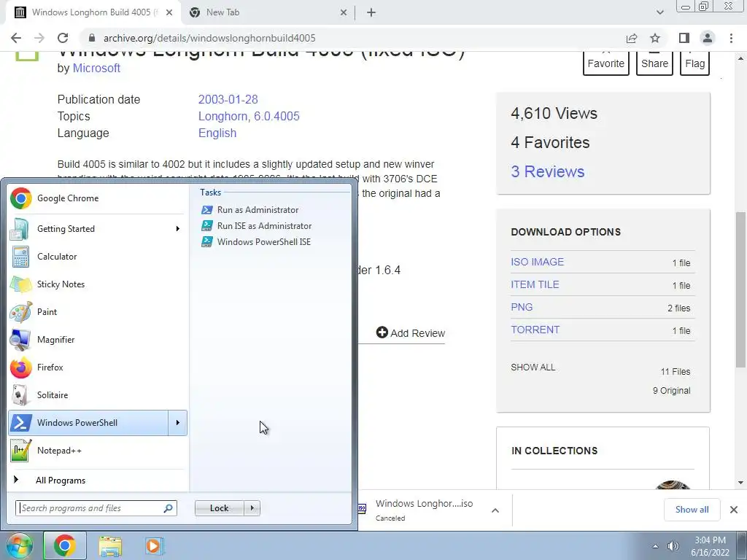Click ISO IMAGE download option
Image resolution: width=747 pixels, height=560 pixels.
pyautogui.click(x=538, y=262)
